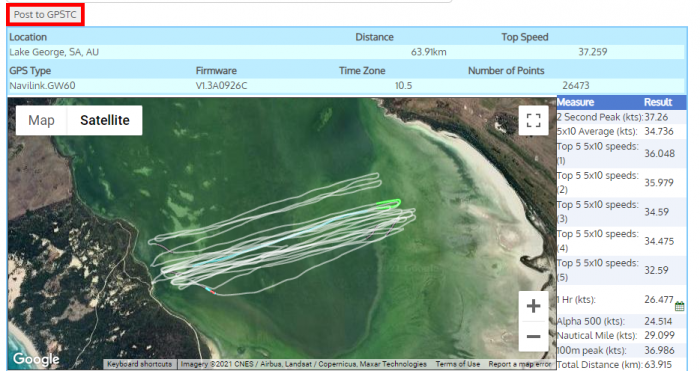Switch to Map view

point(41,121)
